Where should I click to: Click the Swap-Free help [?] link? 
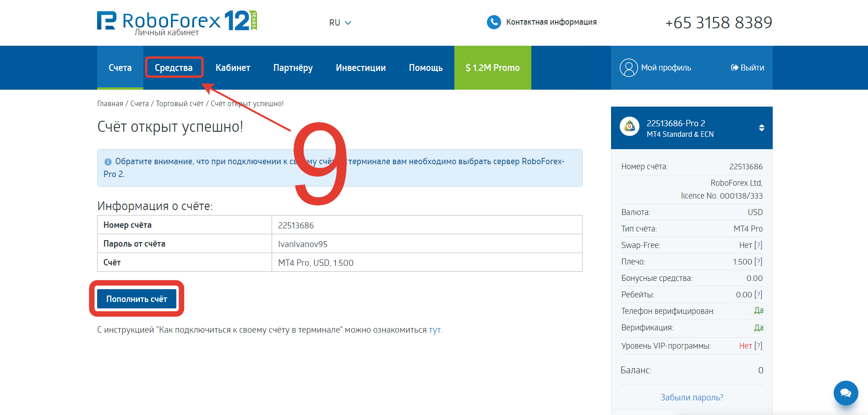[758, 245]
